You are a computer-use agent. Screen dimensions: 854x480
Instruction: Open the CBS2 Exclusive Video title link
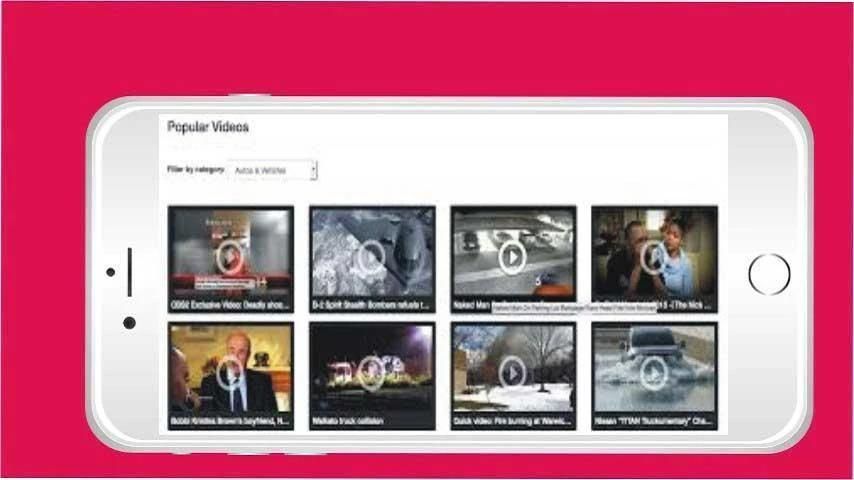click(x=229, y=304)
